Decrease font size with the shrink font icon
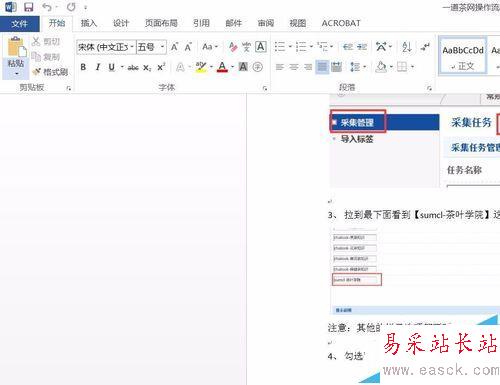The width and height of the screenshot is (500, 385). (x=188, y=47)
